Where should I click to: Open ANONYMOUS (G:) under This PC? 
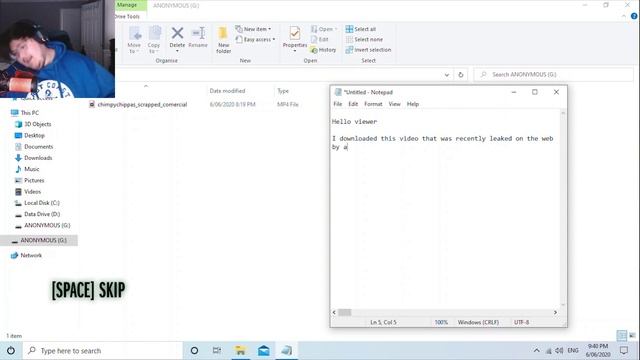pos(42,225)
